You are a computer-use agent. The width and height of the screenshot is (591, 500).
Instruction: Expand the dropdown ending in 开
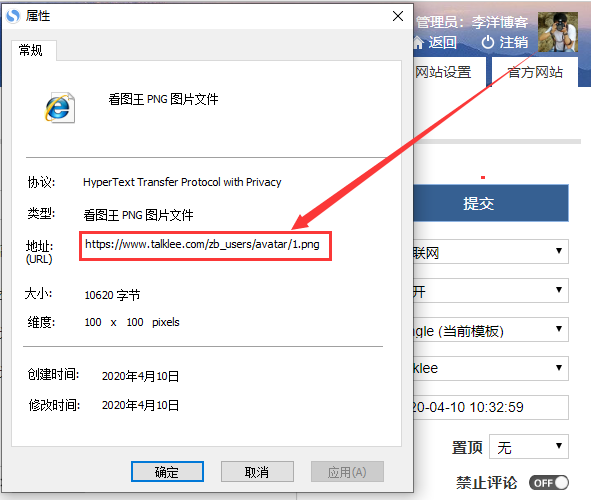[x=491, y=291]
